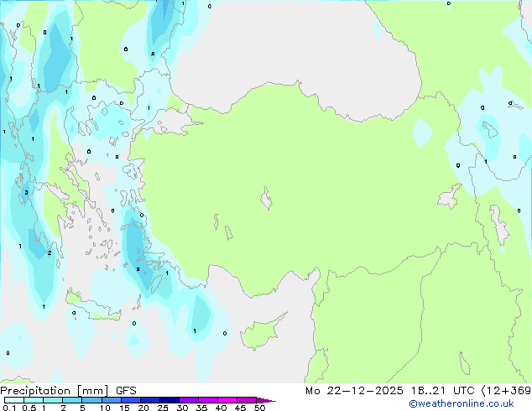This screenshot has height=411, width=532.
Task: Click the '15' legend scale label
Action: pyautogui.click(x=124, y=408)
